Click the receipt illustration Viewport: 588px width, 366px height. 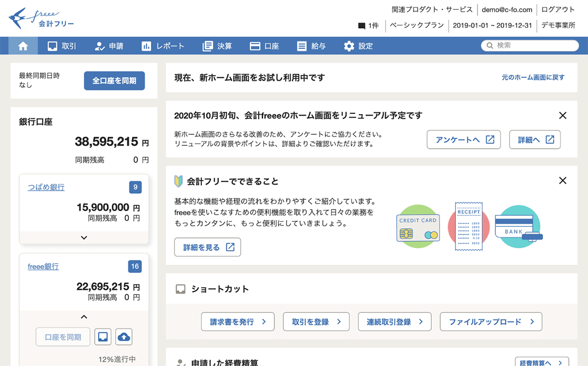(x=469, y=226)
